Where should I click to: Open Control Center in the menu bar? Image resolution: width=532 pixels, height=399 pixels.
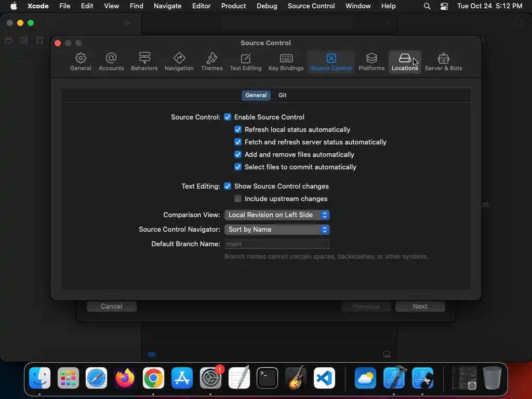tap(444, 6)
